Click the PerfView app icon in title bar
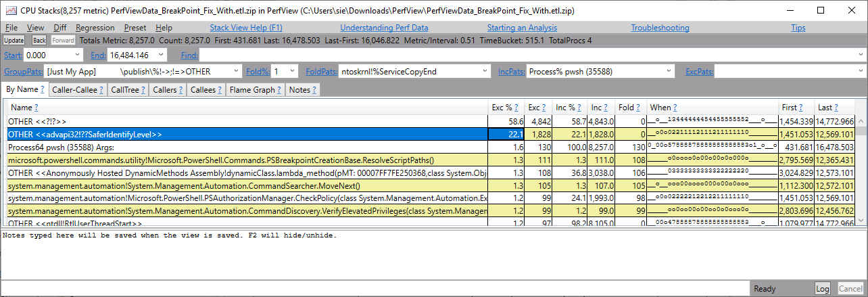The image size is (868, 297). click(x=10, y=11)
